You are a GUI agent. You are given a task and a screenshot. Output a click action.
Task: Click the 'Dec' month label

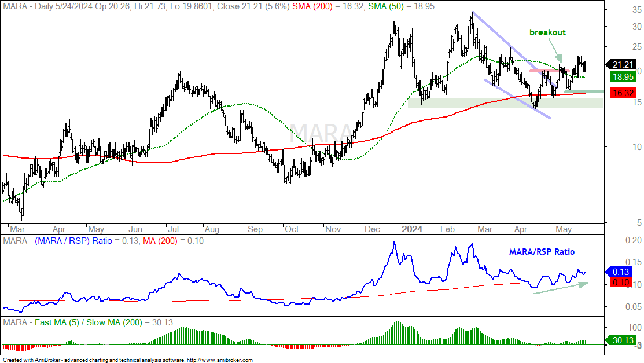coord(372,229)
